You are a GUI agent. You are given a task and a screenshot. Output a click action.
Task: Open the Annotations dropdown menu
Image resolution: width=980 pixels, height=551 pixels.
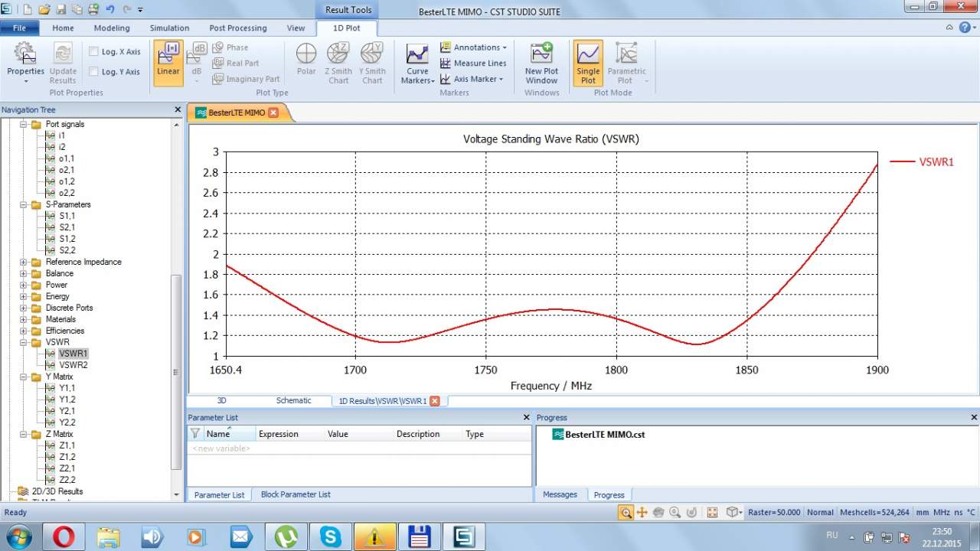[x=475, y=47]
